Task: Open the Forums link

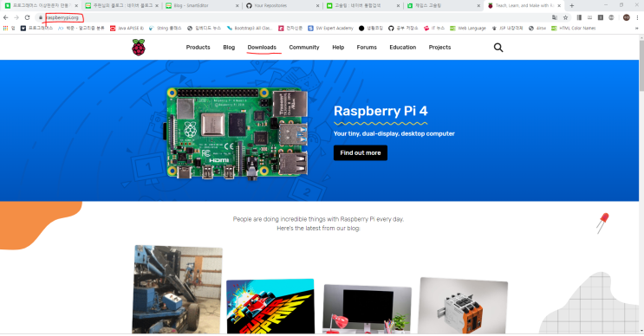Action: [x=367, y=47]
